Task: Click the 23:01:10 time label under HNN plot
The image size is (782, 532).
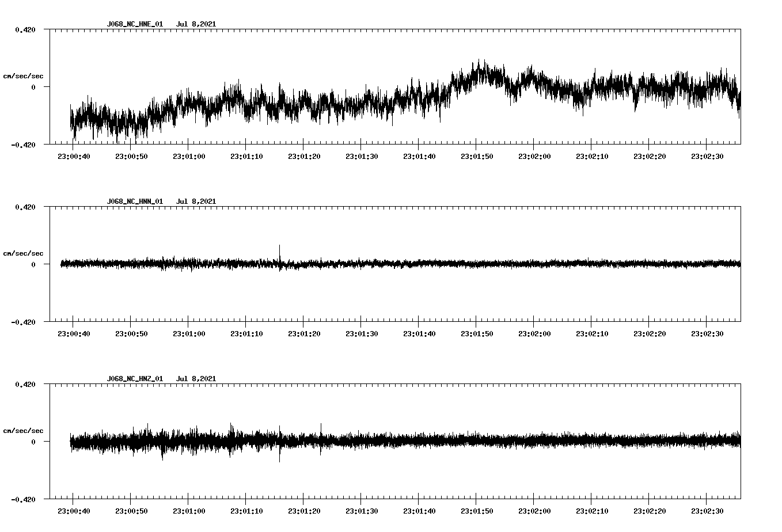Action: tap(246, 334)
